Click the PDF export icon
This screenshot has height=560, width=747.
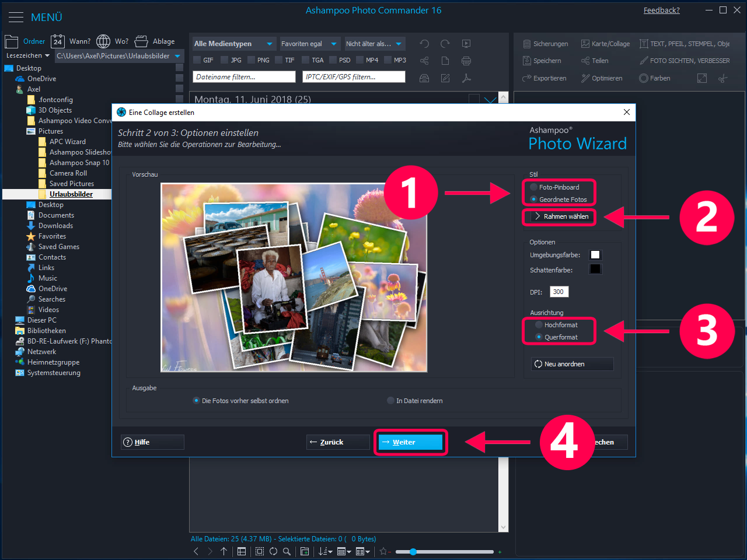click(466, 78)
